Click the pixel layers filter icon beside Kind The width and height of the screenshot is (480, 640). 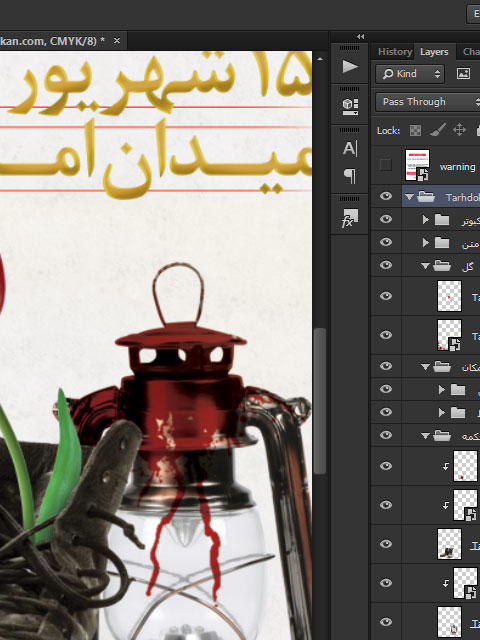point(463,74)
